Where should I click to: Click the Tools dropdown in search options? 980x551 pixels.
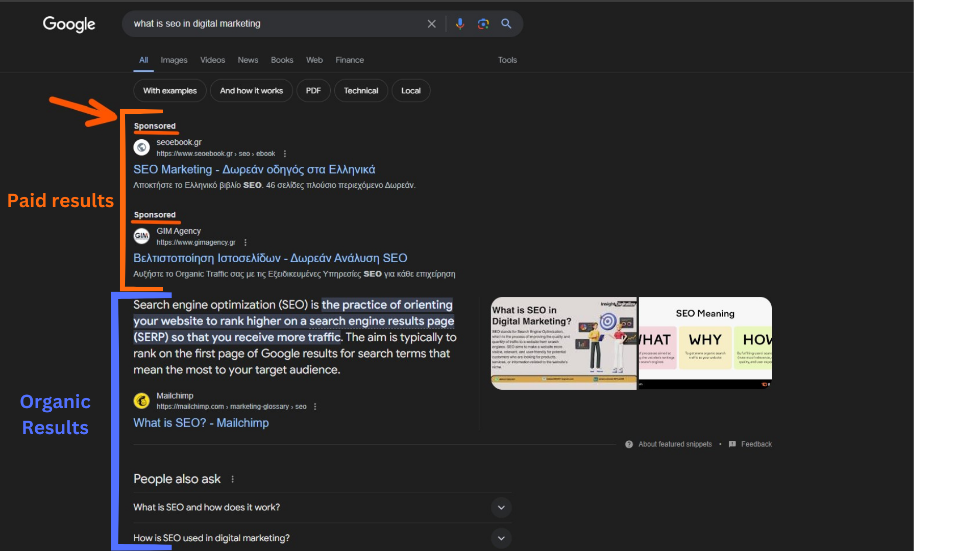(507, 60)
